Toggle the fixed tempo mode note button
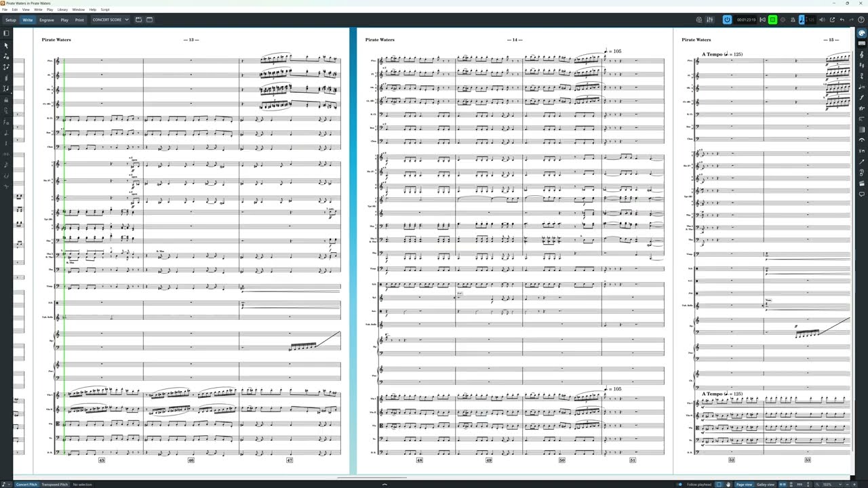 pos(802,20)
